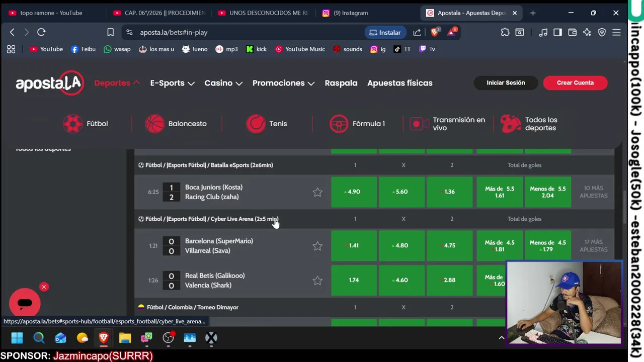644x362 pixels.
Task: Open the kick bookmark
Action: click(x=256, y=49)
